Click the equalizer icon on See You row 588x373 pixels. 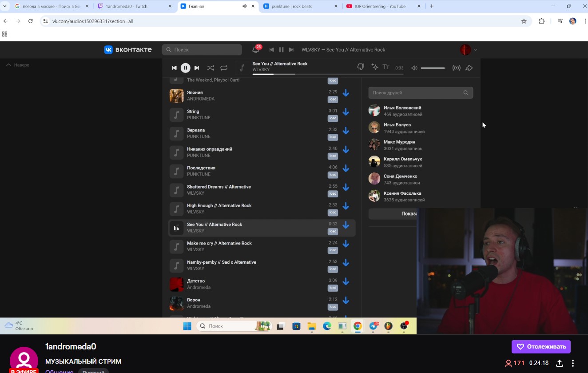tap(176, 228)
